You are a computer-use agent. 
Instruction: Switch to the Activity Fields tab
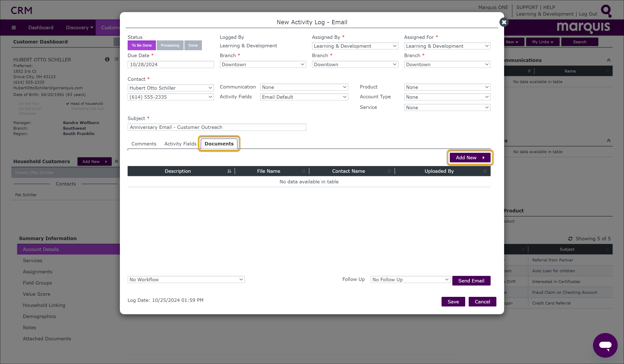click(180, 144)
